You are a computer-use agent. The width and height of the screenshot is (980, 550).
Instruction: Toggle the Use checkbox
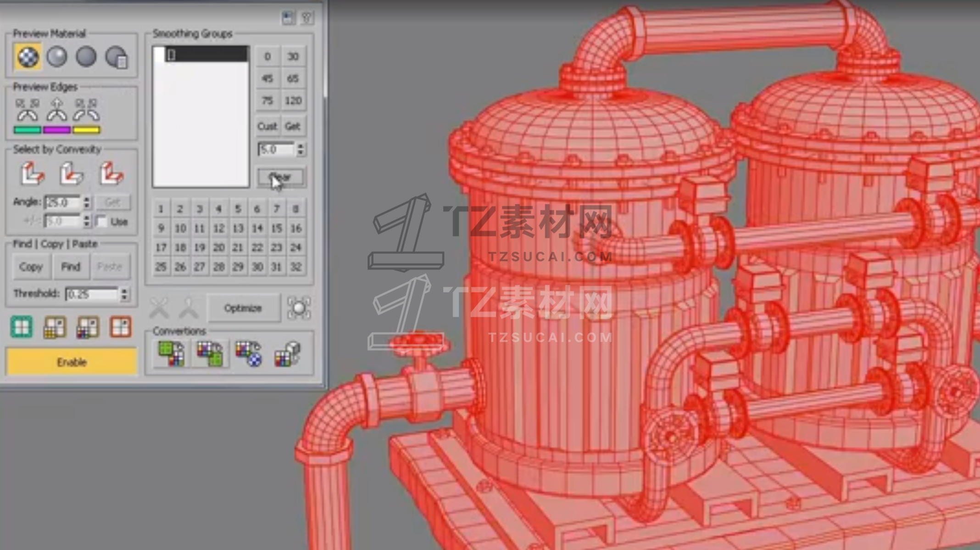(101, 222)
